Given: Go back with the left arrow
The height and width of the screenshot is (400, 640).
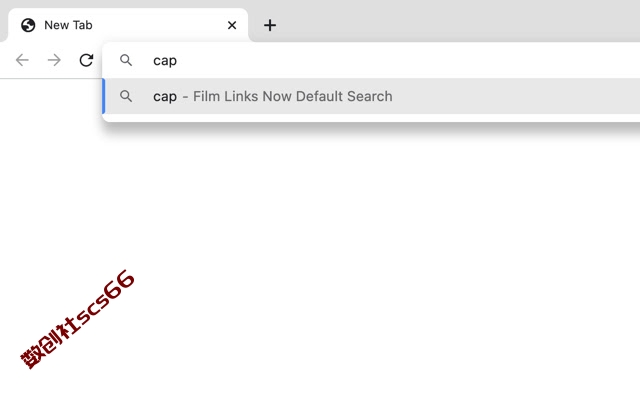Looking at the screenshot, I should [x=22, y=60].
